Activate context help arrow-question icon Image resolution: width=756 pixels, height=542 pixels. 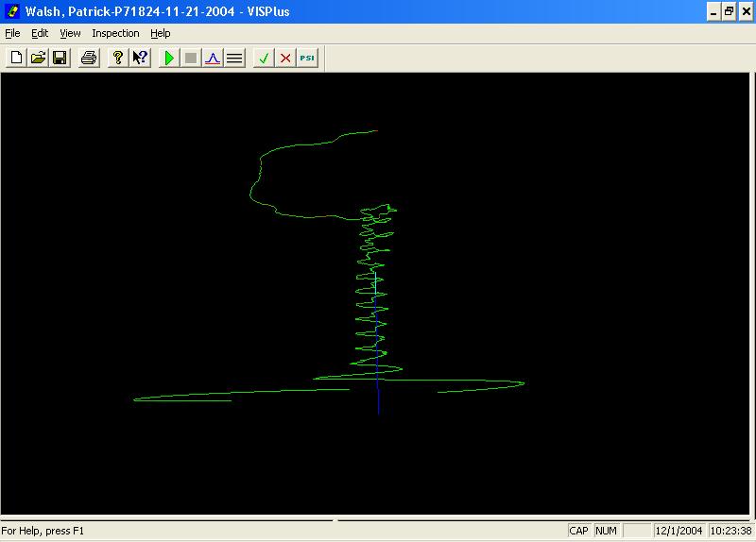tap(140, 58)
